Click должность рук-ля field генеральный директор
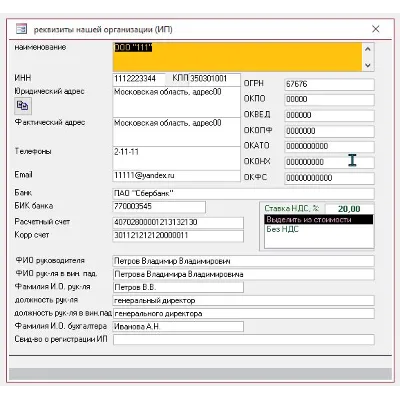Image resolution: width=400 pixels, height=400 pixels. click(x=244, y=301)
